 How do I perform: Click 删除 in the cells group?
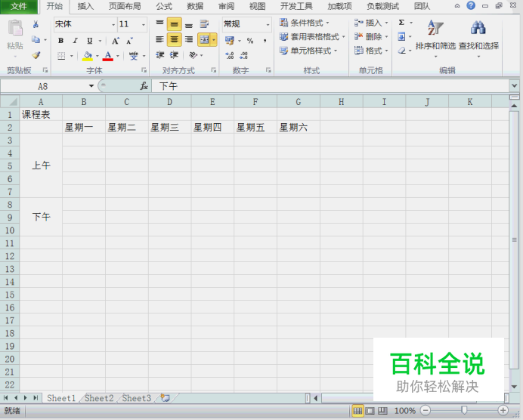click(x=371, y=37)
